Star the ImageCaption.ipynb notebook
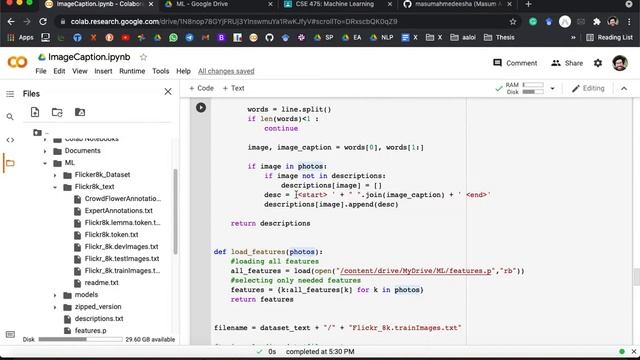The image size is (640, 360). pos(143,57)
